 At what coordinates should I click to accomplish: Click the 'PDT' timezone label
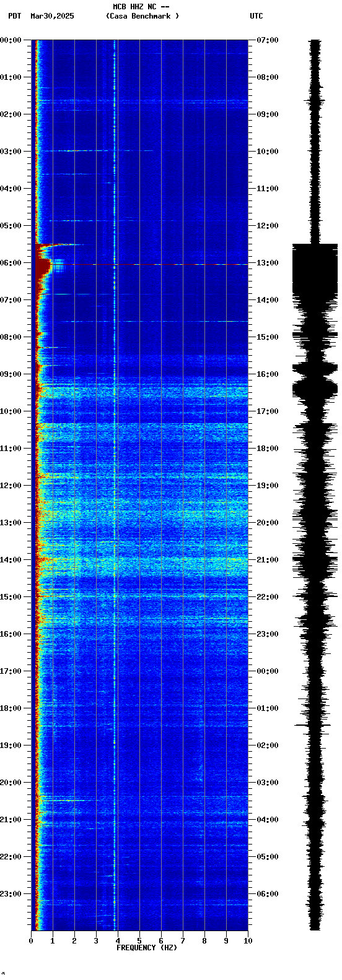(x=14, y=16)
